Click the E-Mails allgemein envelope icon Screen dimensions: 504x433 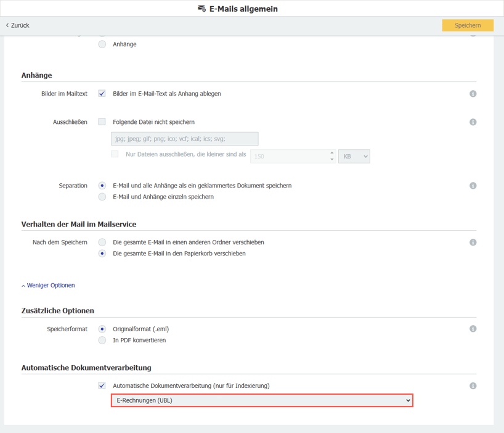201,9
